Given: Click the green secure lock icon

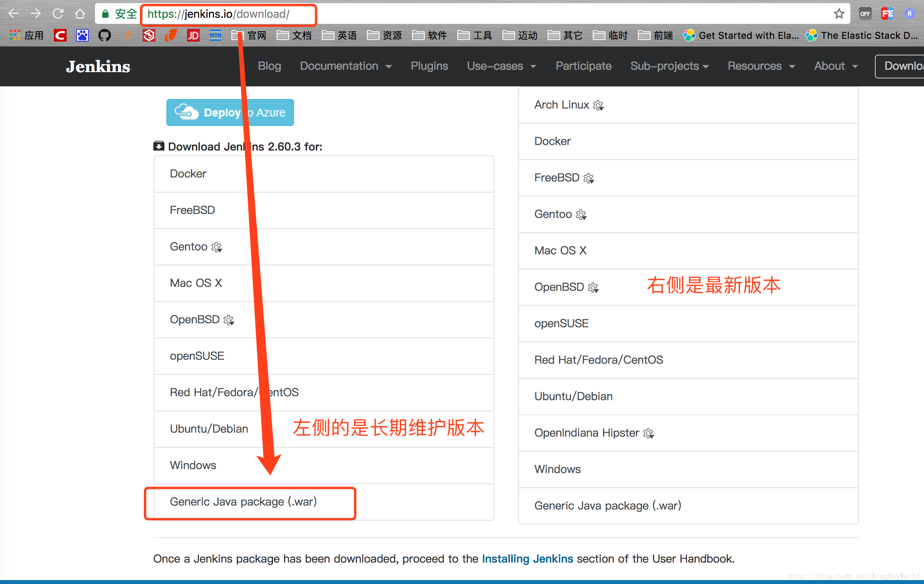Looking at the screenshot, I should (x=105, y=14).
